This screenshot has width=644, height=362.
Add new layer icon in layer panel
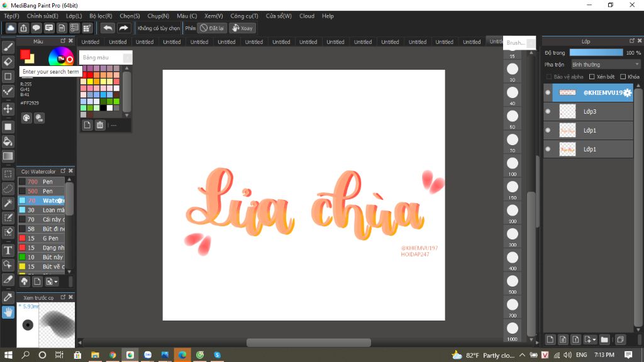pos(550,339)
